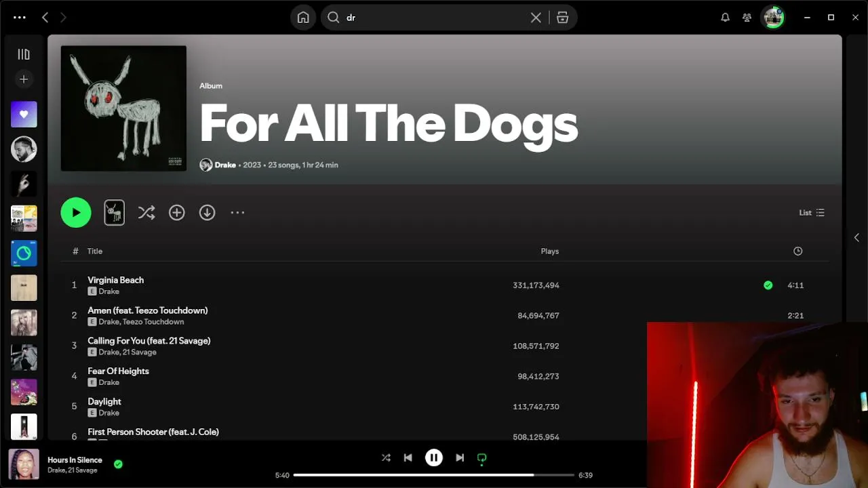Image resolution: width=868 pixels, height=488 pixels.
Task: Go forward with the right arrow
Action: 63,18
